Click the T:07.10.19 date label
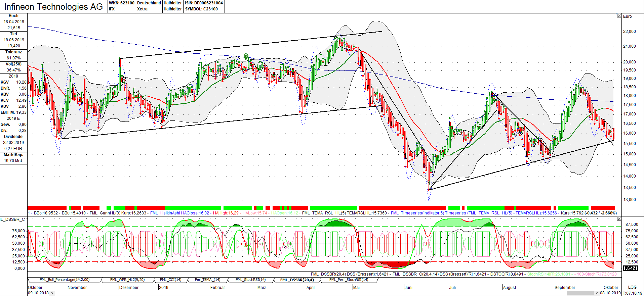This screenshot has height=296, width=644. pos(633,293)
